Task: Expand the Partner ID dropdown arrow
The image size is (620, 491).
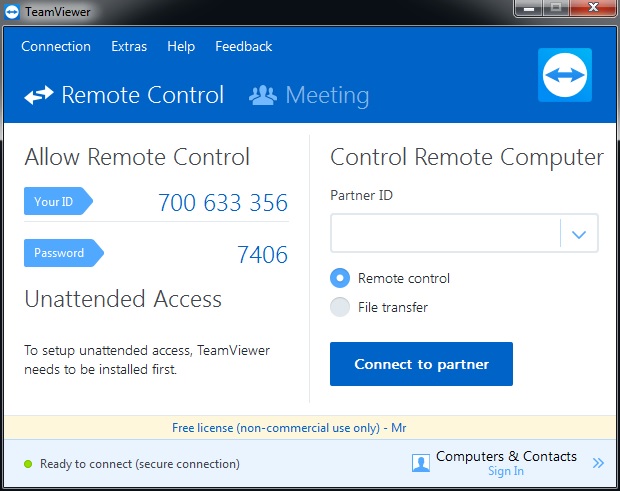Action: point(579,234)
